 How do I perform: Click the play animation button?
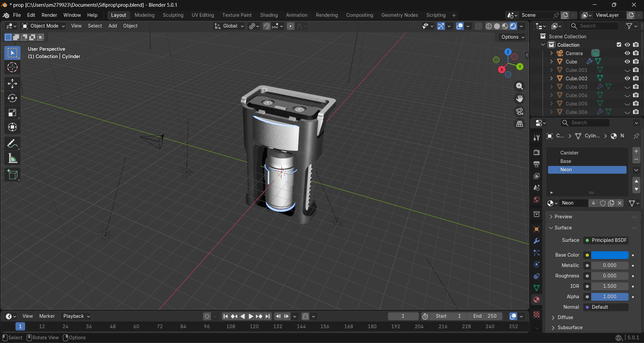[x=251, y=316]
